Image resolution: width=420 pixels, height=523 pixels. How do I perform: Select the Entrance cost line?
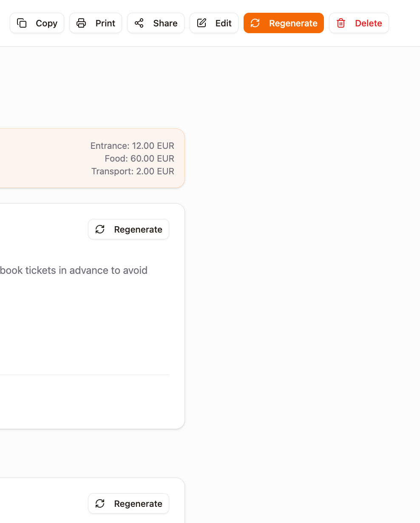[132, 145]
